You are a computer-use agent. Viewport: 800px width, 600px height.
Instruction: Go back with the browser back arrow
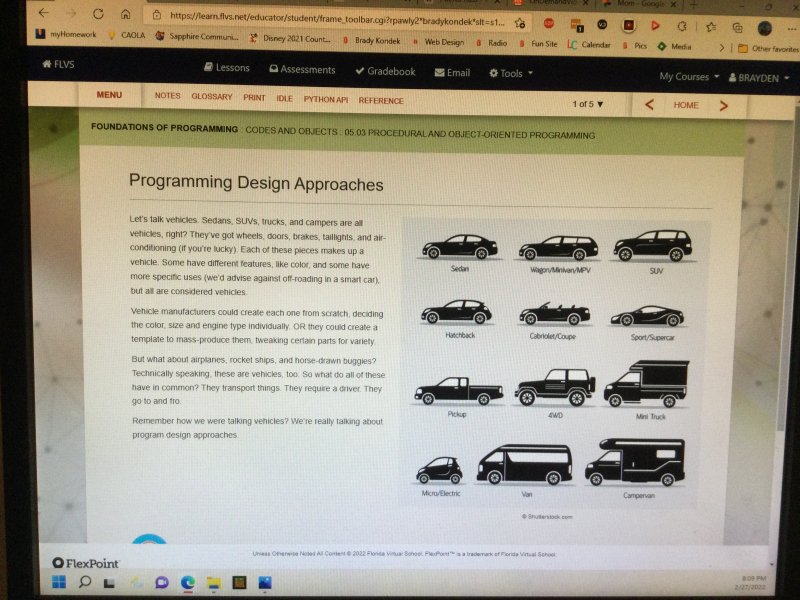tap(44, 13)
